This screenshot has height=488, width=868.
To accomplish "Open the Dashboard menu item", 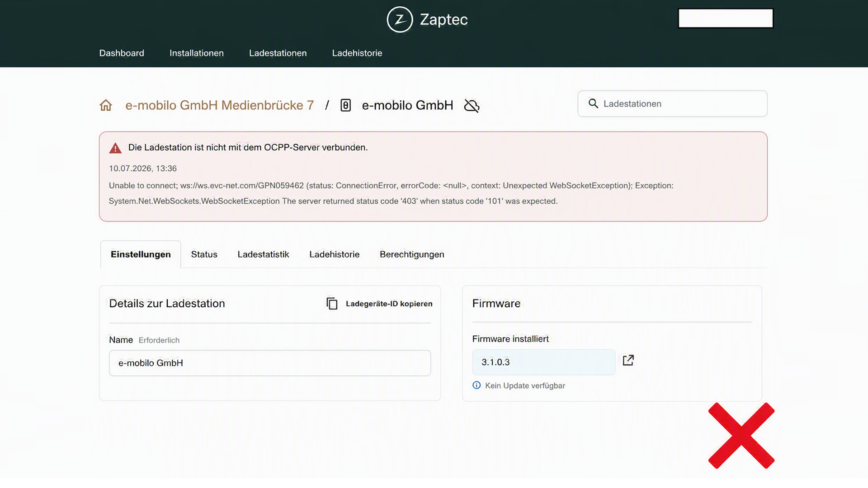I will tap(122, 53).
